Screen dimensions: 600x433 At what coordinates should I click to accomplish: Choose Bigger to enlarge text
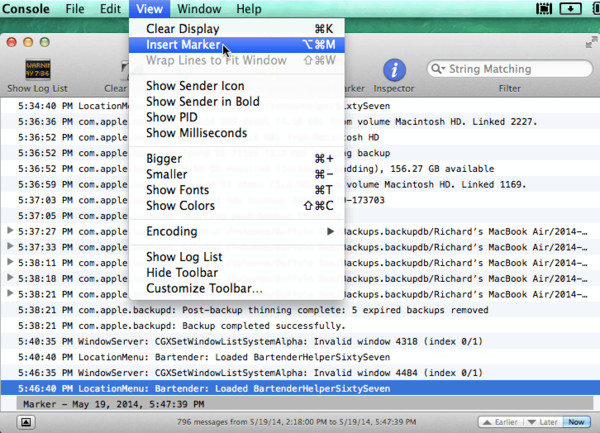[x=237, y=158]
